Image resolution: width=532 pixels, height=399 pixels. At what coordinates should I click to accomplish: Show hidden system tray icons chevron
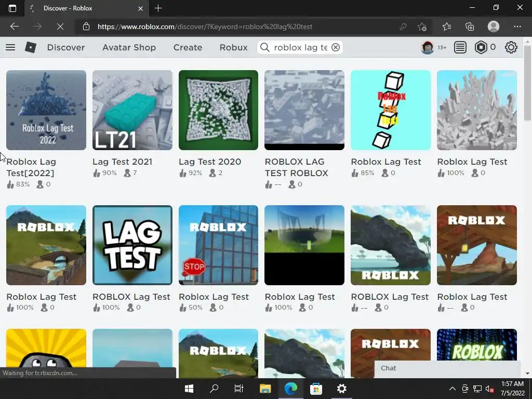coord(453,389)
